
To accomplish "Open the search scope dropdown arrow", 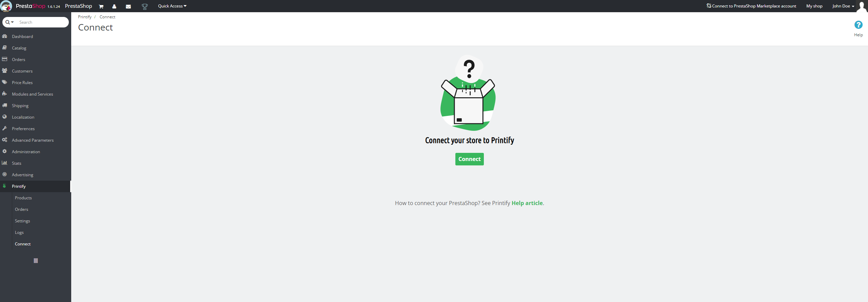I will 13,22.
